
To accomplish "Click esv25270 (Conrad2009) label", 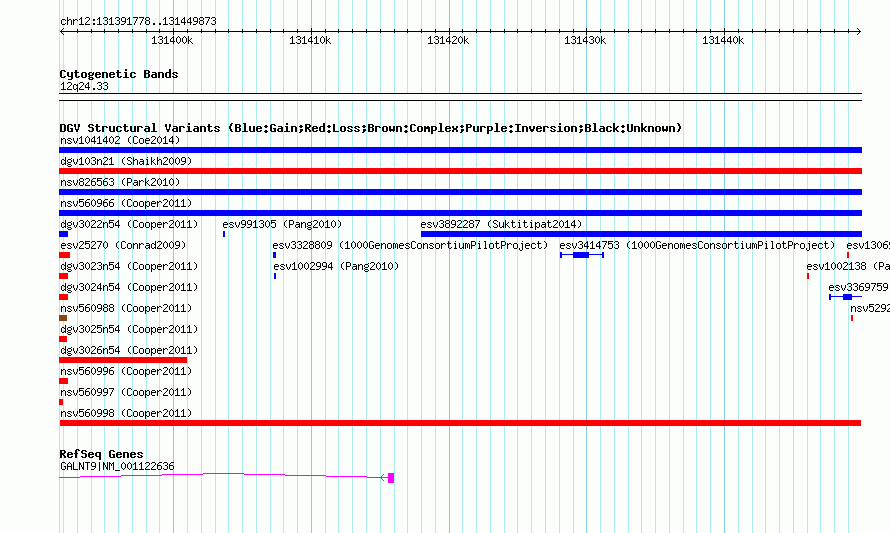I will click(x=123, y=245).
